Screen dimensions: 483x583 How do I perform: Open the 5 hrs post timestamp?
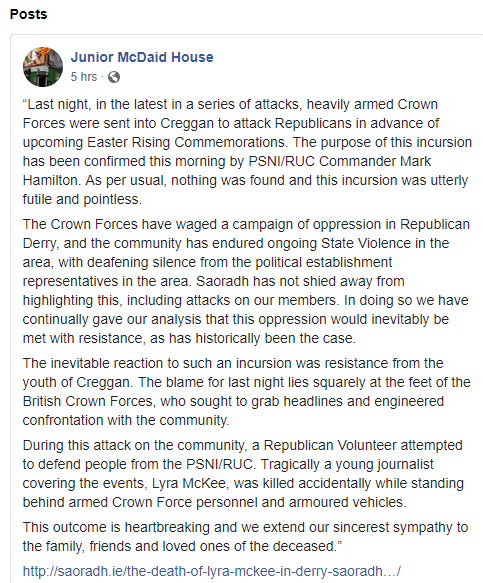pyautogui.click(x=84, y=77)
